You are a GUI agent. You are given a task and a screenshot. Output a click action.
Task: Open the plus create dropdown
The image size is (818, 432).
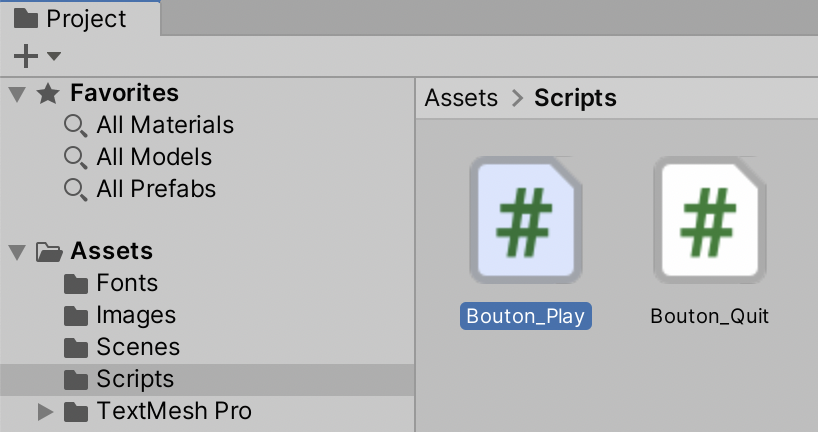(x=37, y=56)
